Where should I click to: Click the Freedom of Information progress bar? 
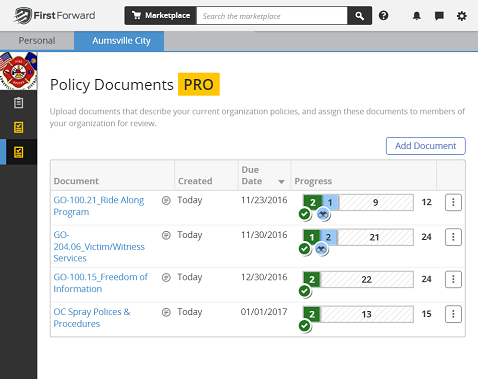coord(358,279)
